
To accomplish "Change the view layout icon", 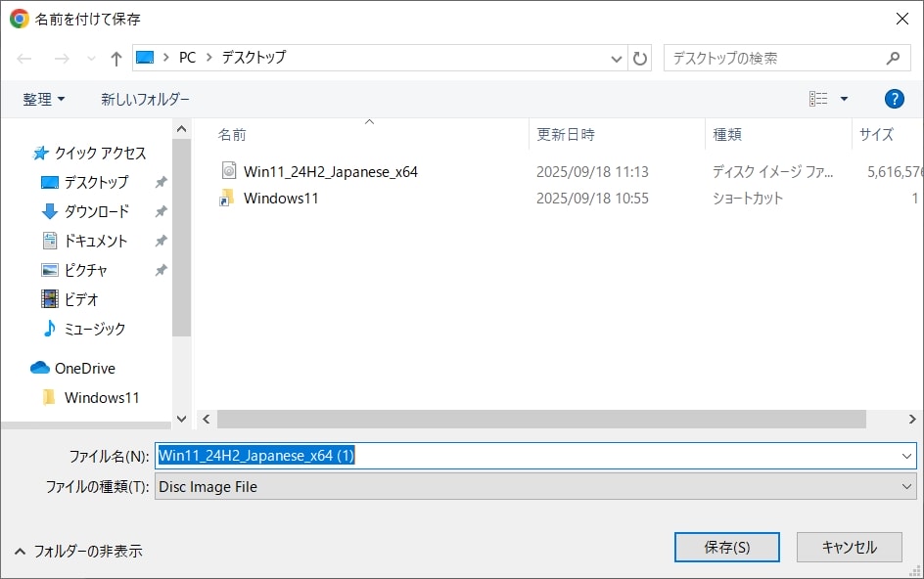I will pos(818,99).
